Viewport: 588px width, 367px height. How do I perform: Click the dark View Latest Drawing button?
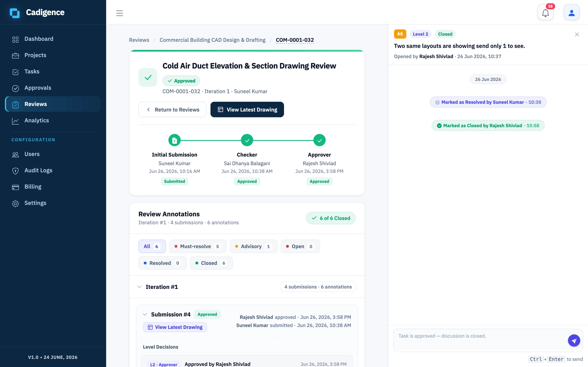(x=247, y=109)
